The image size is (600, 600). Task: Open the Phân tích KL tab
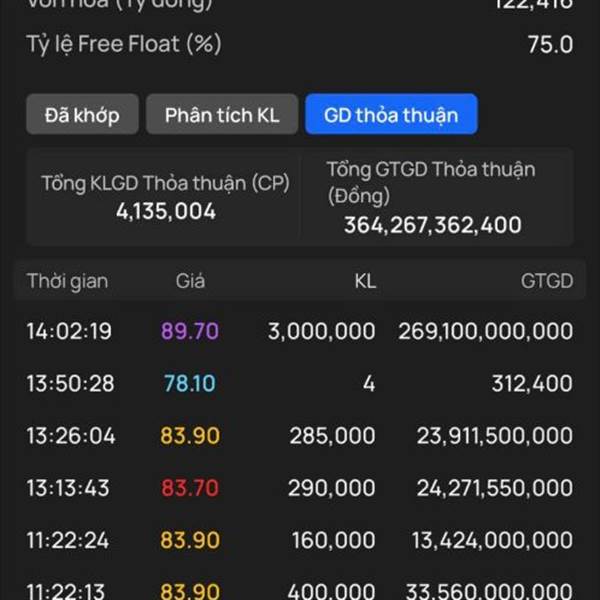pyautogui.click(x=222, y=115)
